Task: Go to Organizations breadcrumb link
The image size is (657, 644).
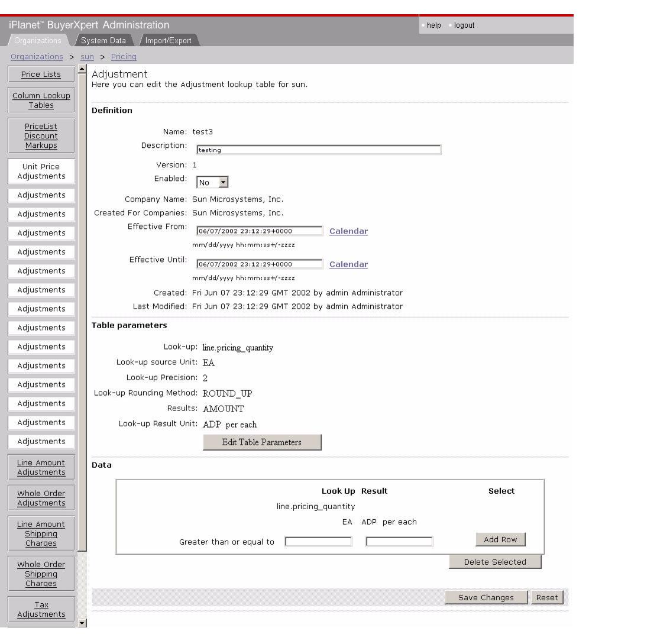Action: click(37, 57)
